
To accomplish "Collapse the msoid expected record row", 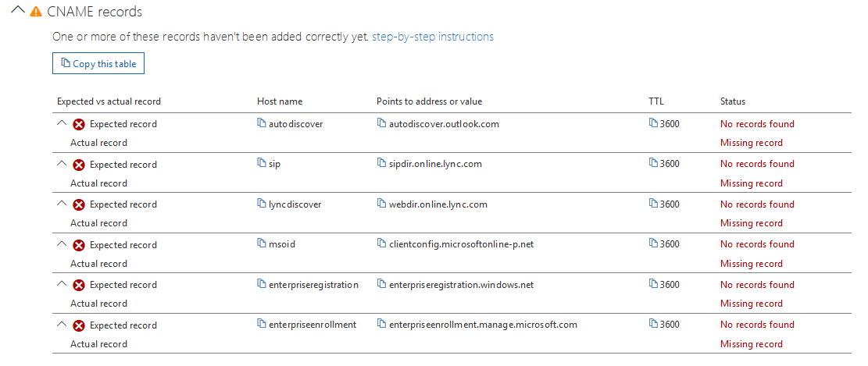I will click(x=62, y=243).
